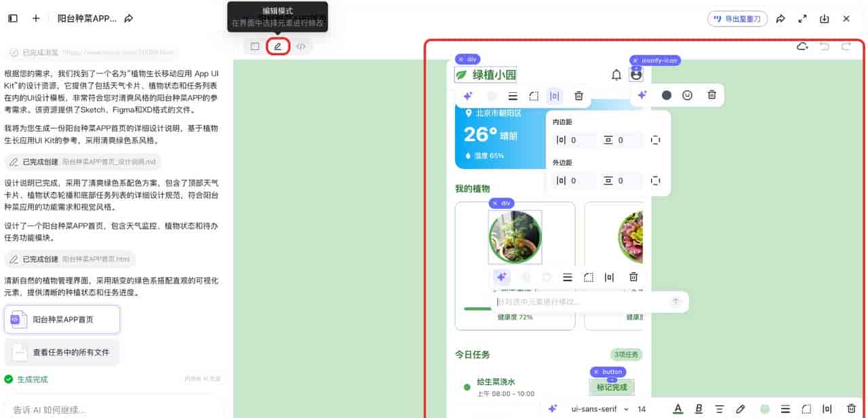Screen dimensions: 868x418
Task: Toggle individual sides for 内边距
Action: [x=656, y=140]
